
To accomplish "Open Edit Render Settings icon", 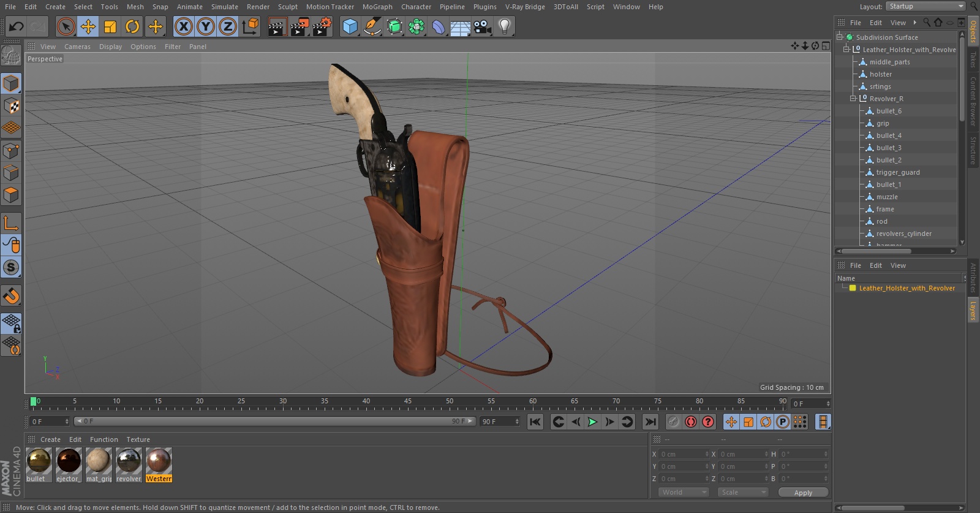I will [x=322, y=26].
